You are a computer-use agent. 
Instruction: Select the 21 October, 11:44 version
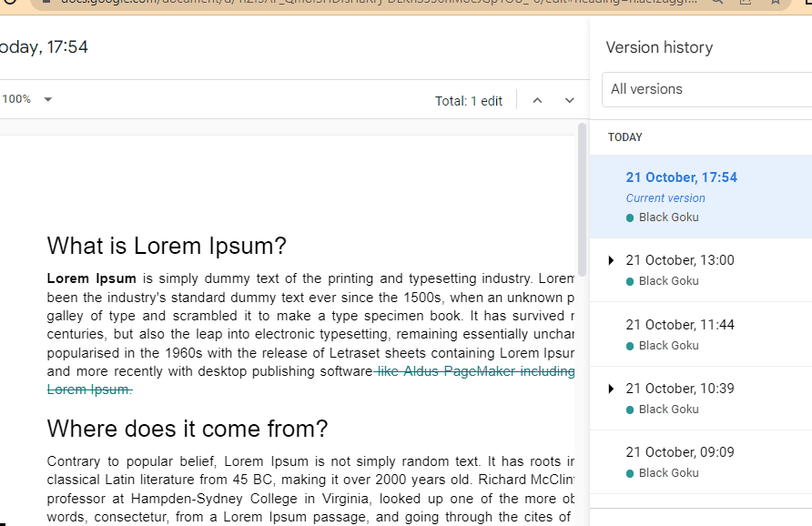coord(701,335)
